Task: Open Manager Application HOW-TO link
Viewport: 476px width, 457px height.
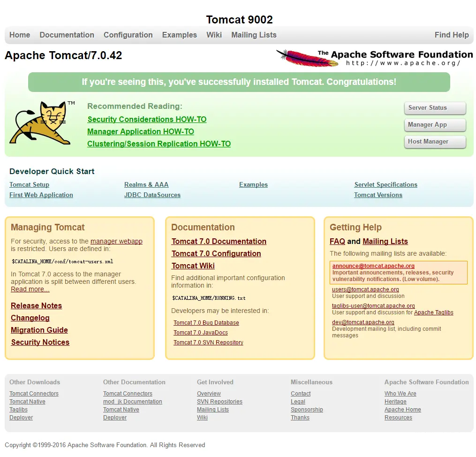Action: 141,131
